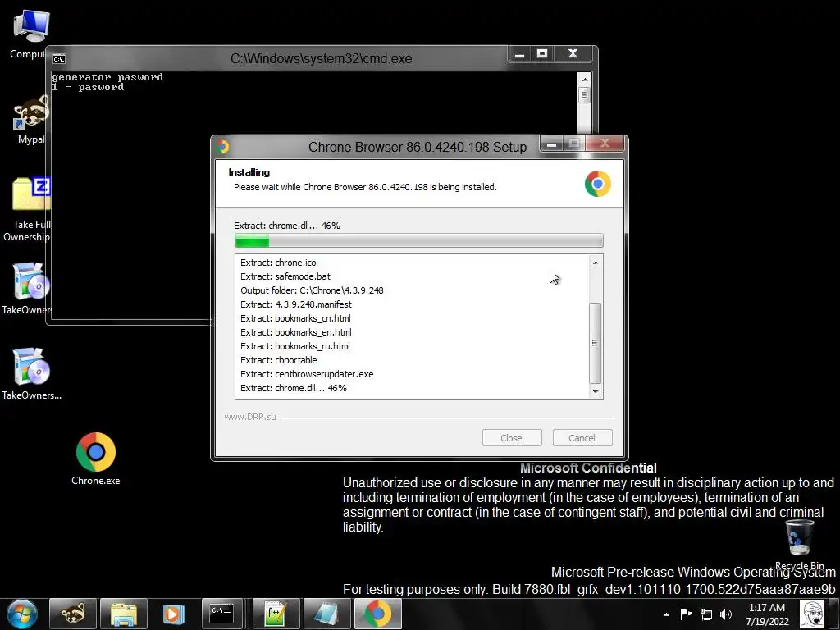Open Windows Explorer from the taskbar
840x630 pixels.
124,614
